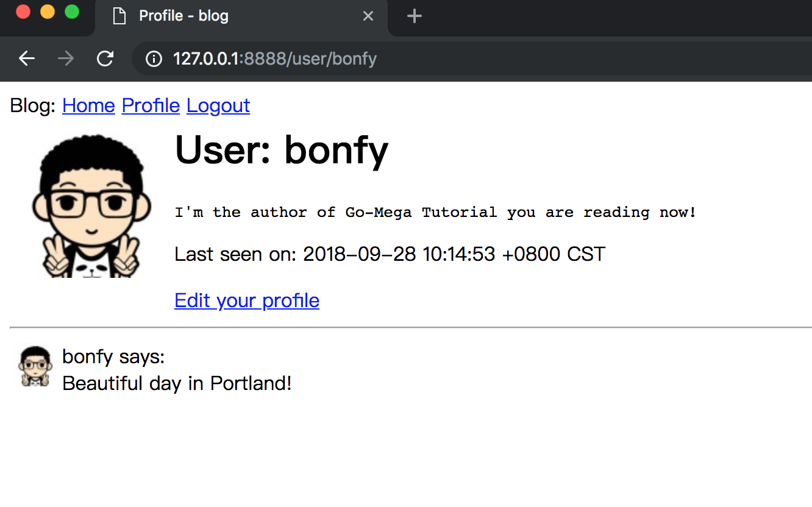The width and height of the screenshot is (812, 507).
Task: Close the 'Profile - blog' tab
Action: (368, 16)
